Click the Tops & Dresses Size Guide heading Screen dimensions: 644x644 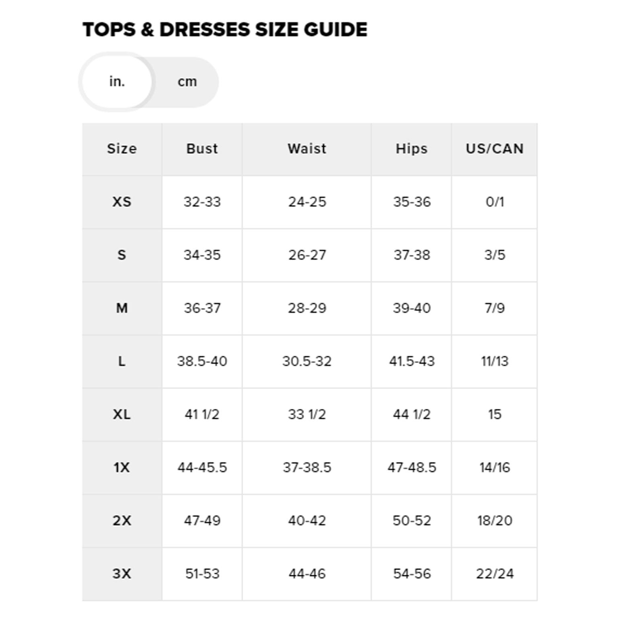(x=225, y=30)
